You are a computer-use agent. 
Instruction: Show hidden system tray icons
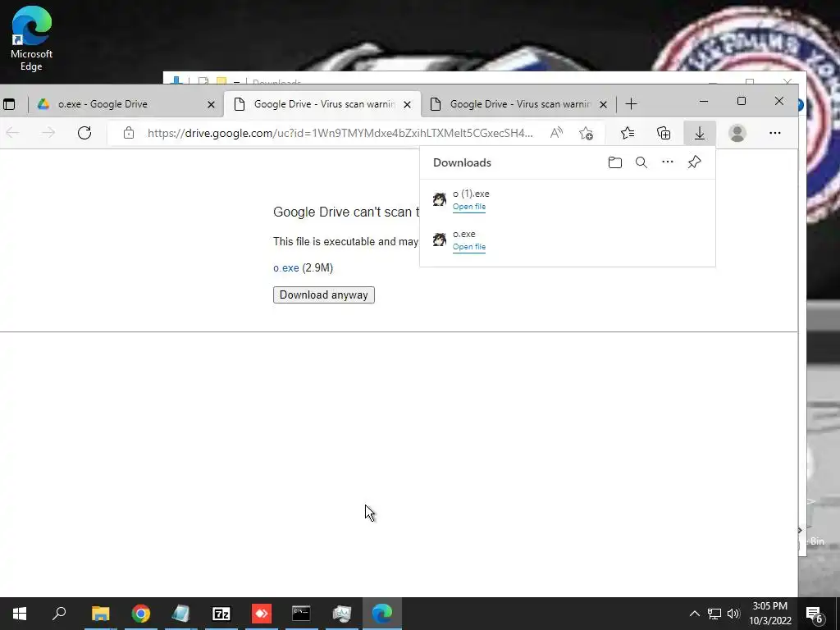(694, 614)
